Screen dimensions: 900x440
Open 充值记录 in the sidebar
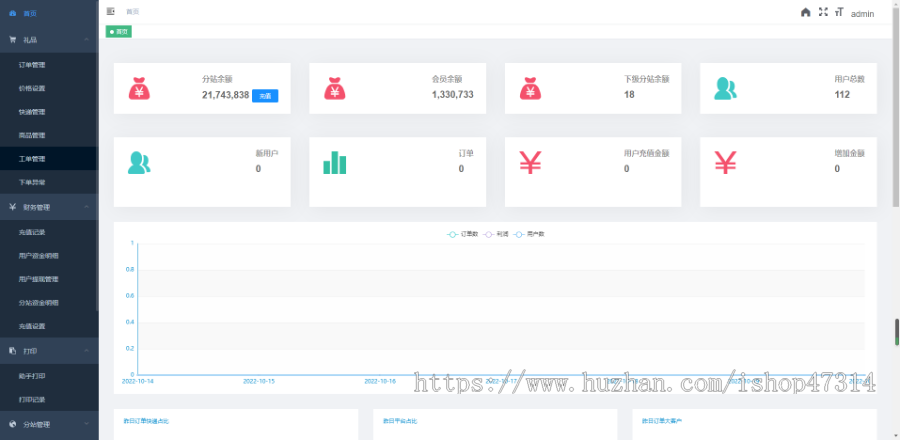49,232
